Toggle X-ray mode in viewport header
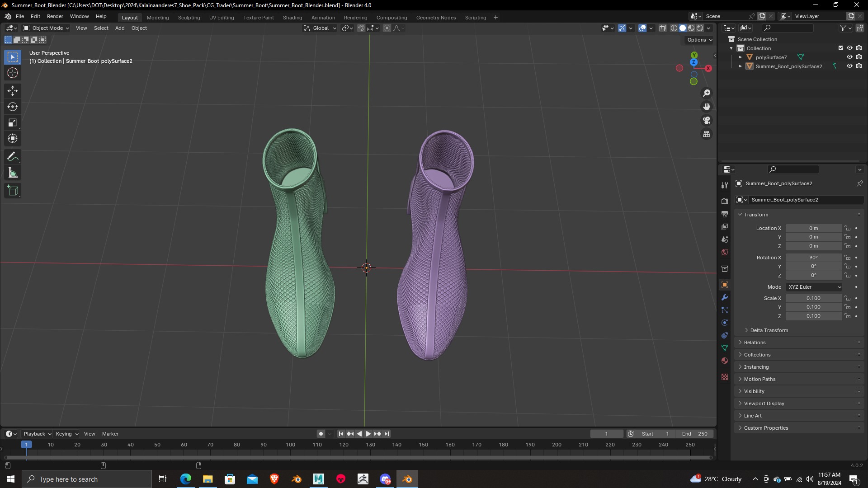 tap(662, 28)
